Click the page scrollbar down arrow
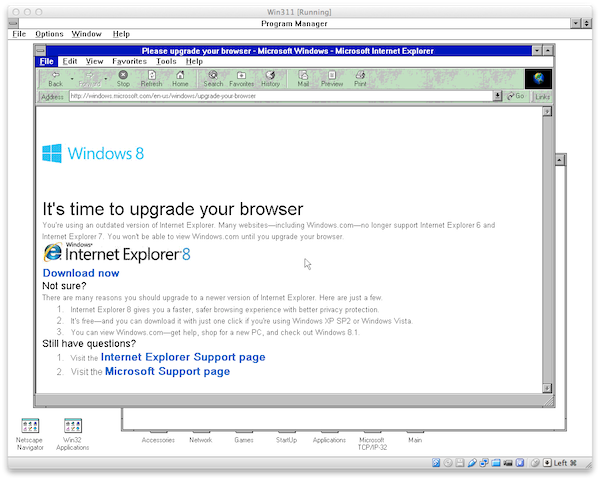Screen dimensions: 600x480 click(547, 388)
